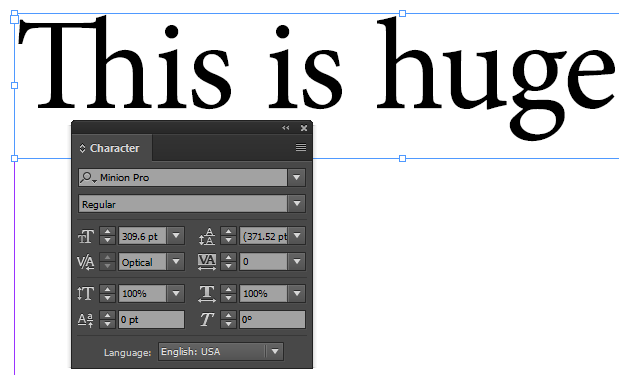619x375 pixels.
Task: Click the horizontal scale icon
Action: tap(207, 294)
